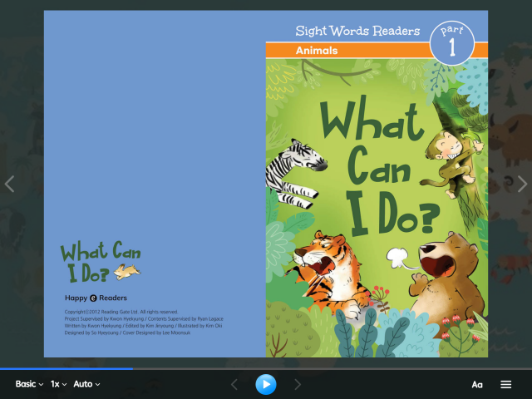The width and height of the screenshot is (532, 399).
Task: Expand the Auto dropdown
Action: click(x=86, y=384)
